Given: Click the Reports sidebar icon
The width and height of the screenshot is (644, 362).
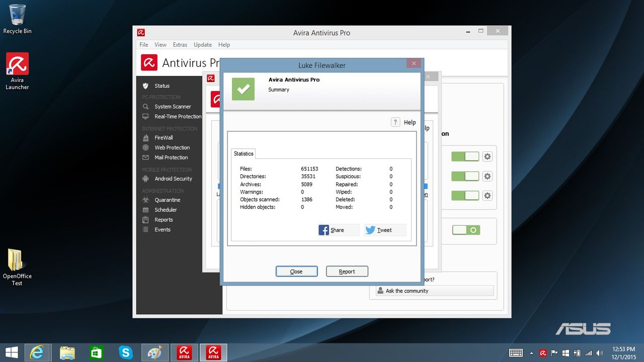Looking at the screenshot, I should pyautogui.click(x=145, y=220).
